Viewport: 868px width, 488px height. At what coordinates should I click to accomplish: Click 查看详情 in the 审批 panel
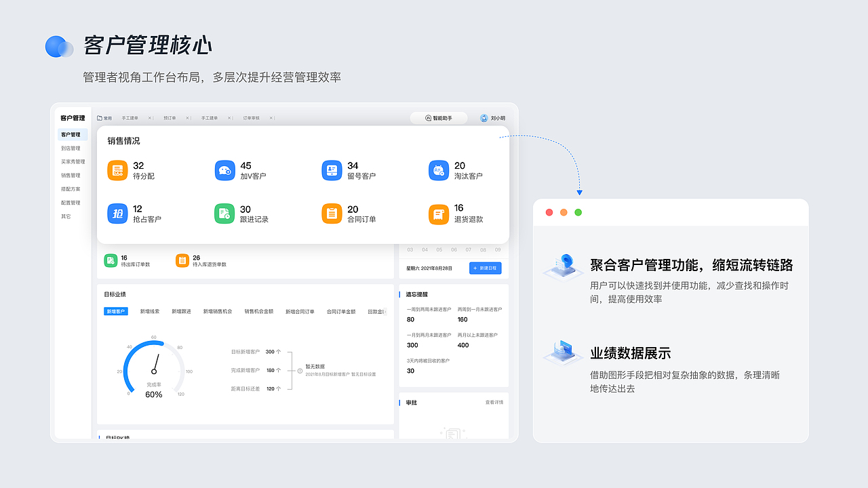pyautogui.click(x=494, y=402)
